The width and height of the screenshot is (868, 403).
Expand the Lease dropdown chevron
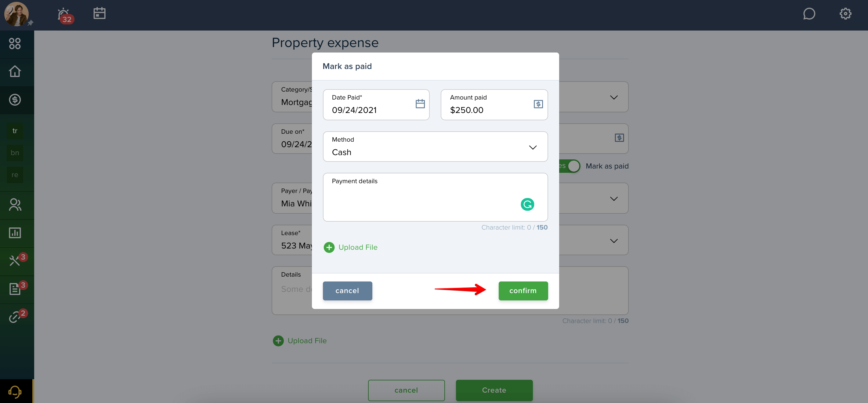(x=613, y=241)
